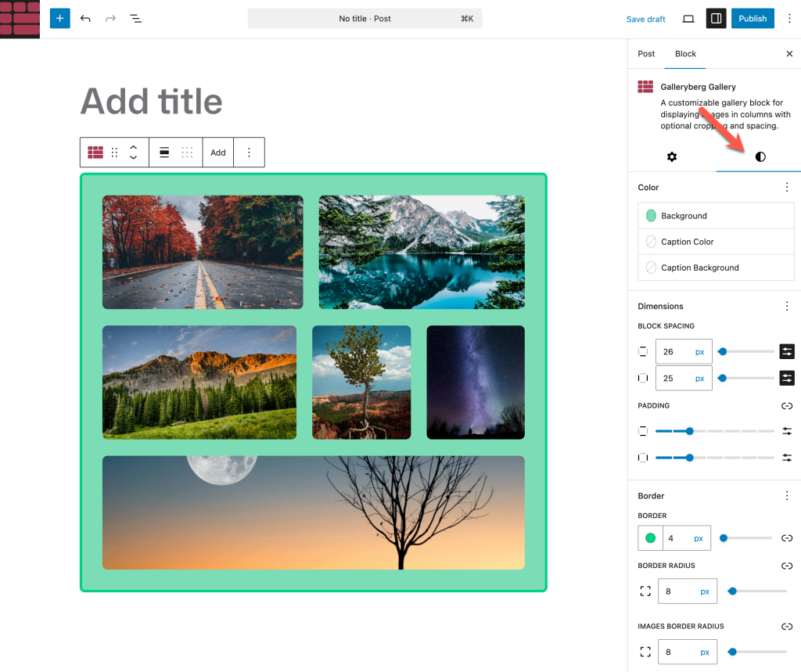Select the block Styles half-circle tab
The height and width of the screenshot is (672, 801).
click(760, 156)
